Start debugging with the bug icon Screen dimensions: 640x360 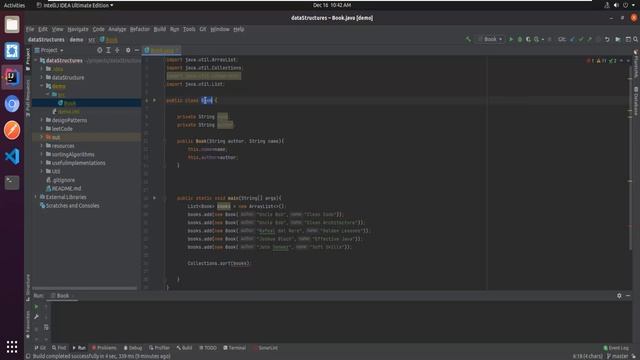click(520, 39)
